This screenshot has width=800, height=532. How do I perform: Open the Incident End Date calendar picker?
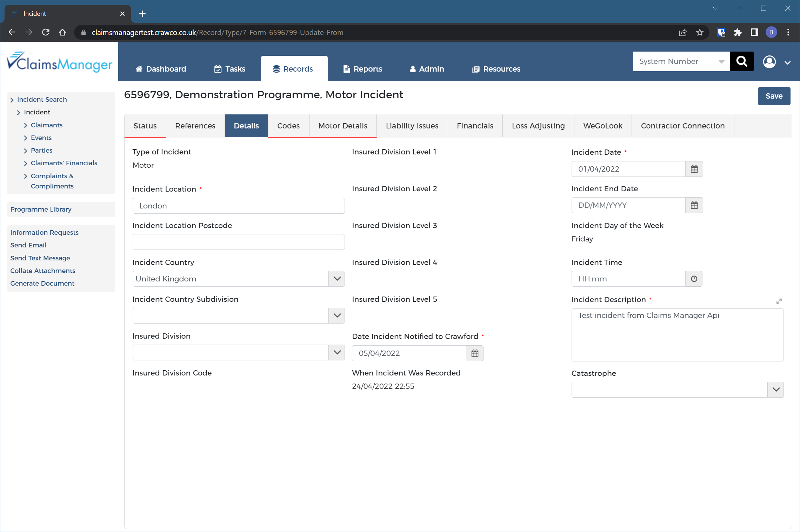(x=694, y=205)
